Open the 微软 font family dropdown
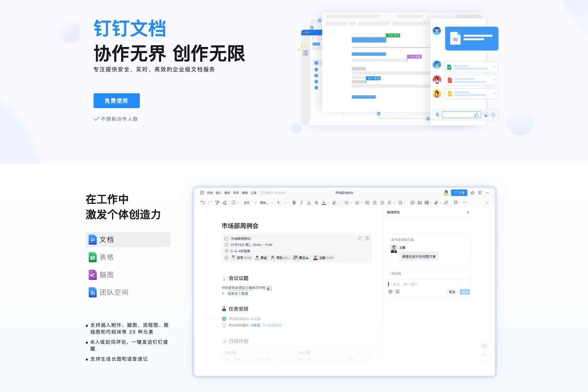This screenshot has width=588, height=392. point(266,203)
